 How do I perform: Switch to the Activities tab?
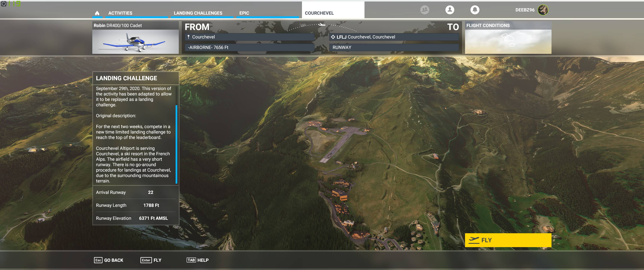(120, 13)
